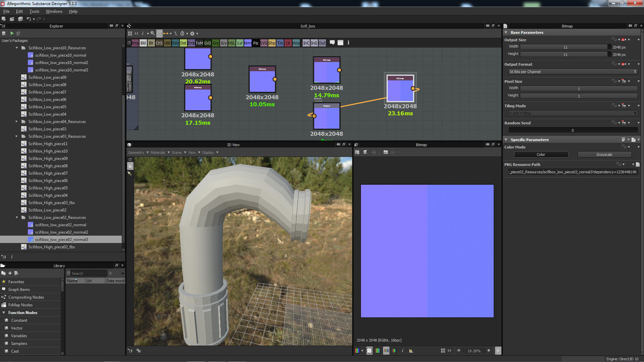Add a Normal node via the Nrm icon

click(248, 43)
